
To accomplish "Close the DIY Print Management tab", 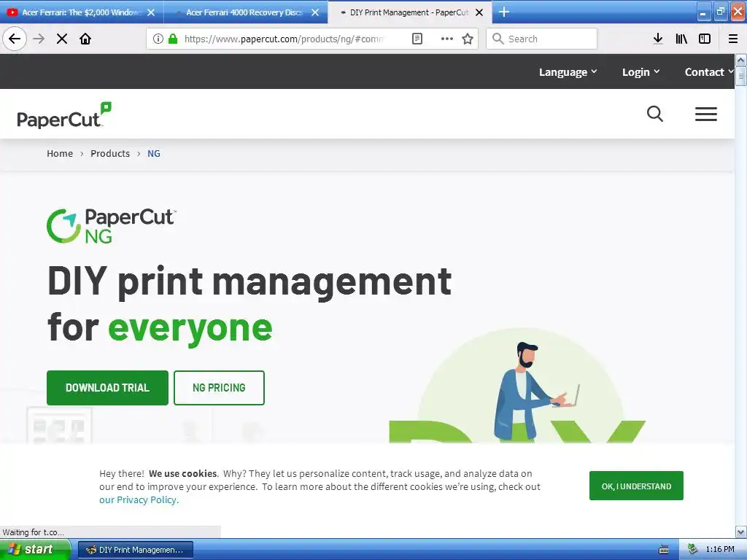I will 479,12.
